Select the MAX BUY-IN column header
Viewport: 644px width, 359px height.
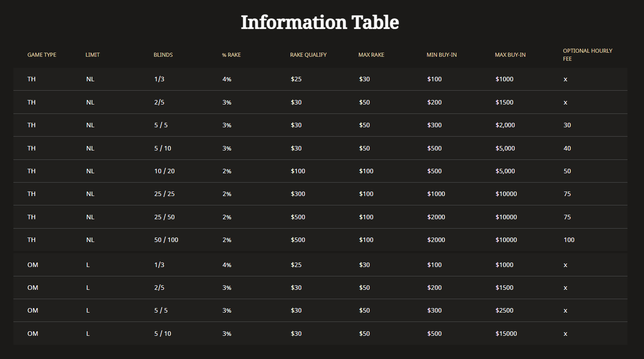pos(510,55)
